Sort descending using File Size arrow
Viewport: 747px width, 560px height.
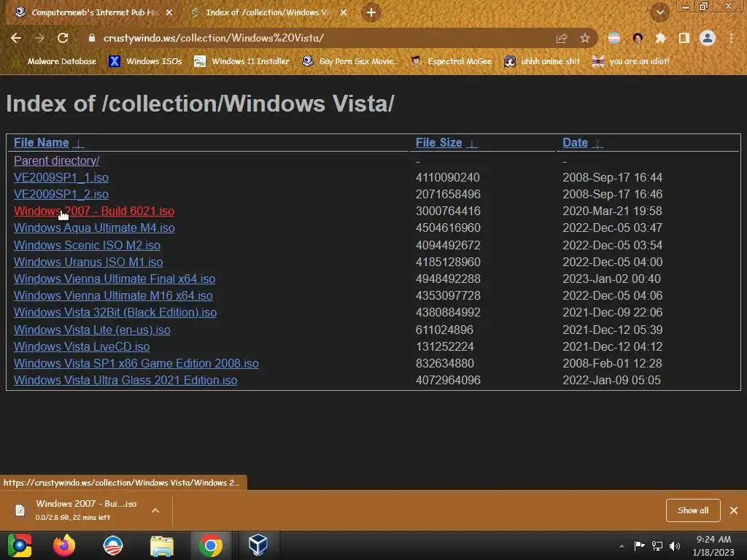click(472, 144)
